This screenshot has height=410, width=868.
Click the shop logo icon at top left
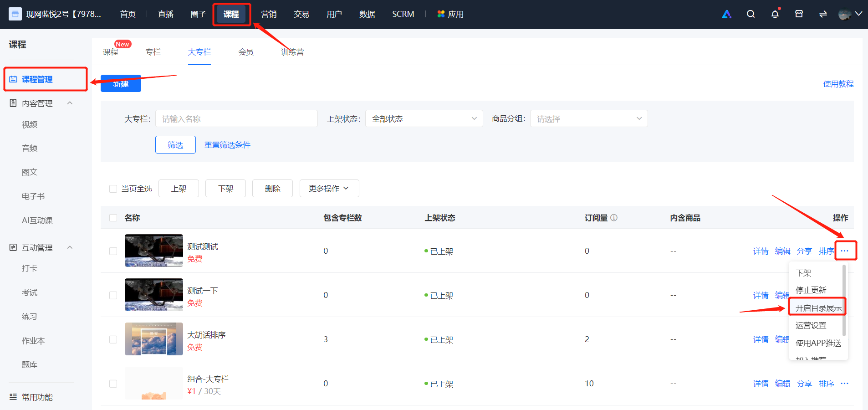(15, 14)
